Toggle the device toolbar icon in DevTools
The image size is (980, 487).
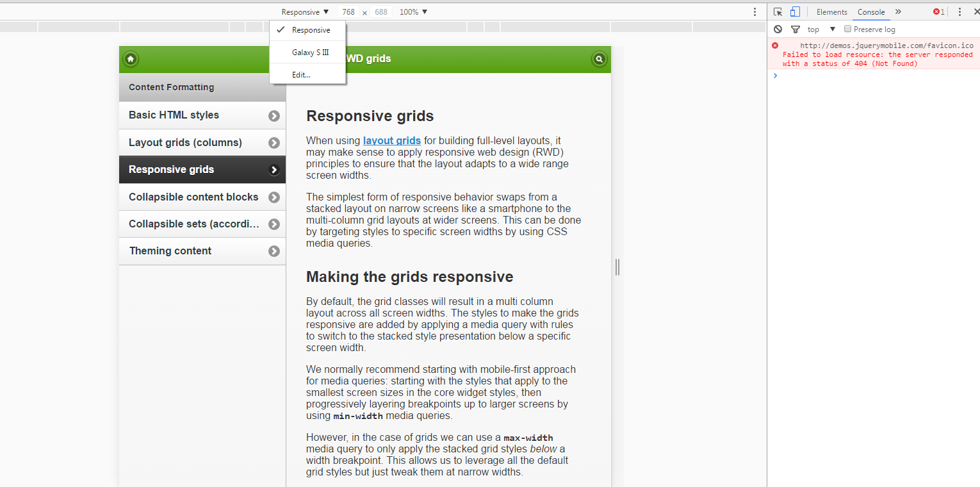794,12
